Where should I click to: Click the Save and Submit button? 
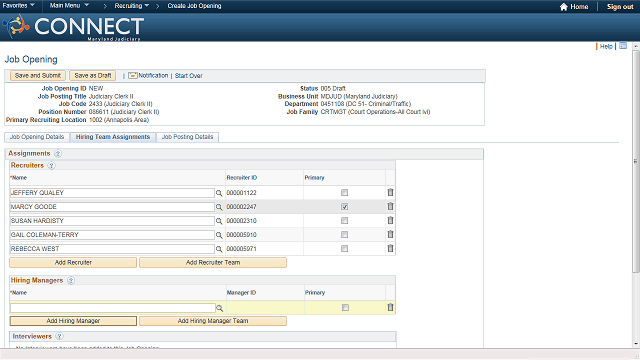38,76
